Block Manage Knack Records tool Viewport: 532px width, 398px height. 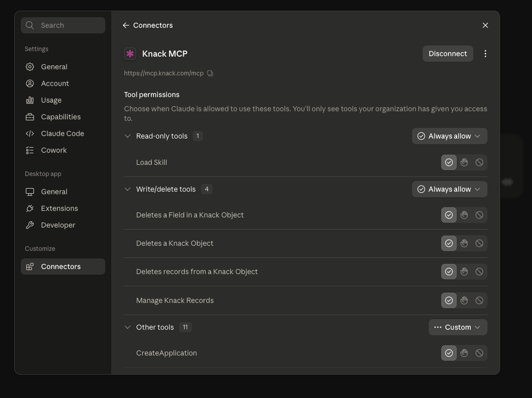479,300
